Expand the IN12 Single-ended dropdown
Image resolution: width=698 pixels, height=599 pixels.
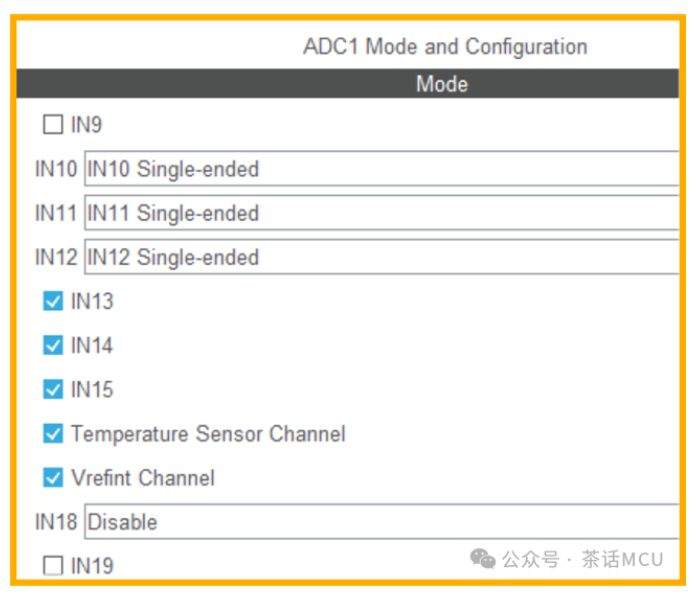[x=382, y=257]
